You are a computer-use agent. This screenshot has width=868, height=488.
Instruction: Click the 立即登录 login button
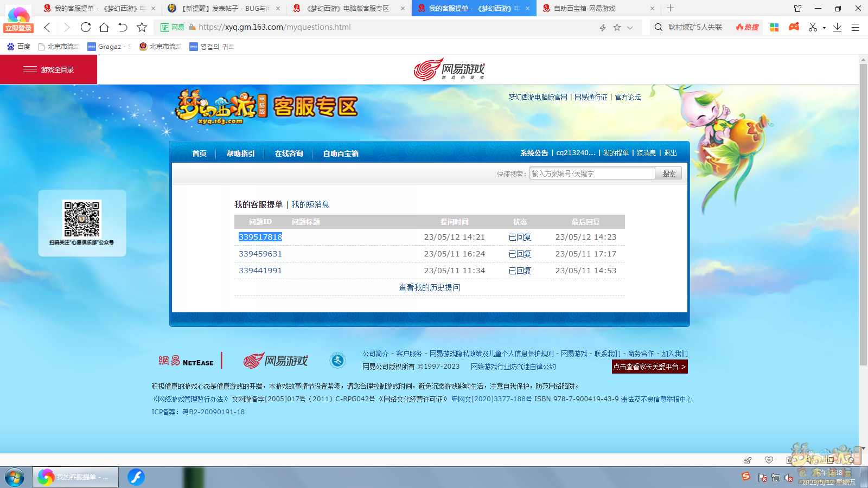point(18,28)
